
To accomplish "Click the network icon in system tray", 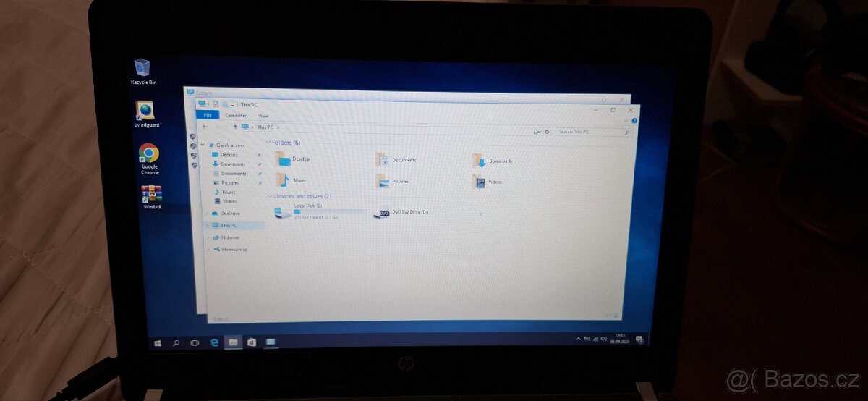I will [x=595, y=339].
